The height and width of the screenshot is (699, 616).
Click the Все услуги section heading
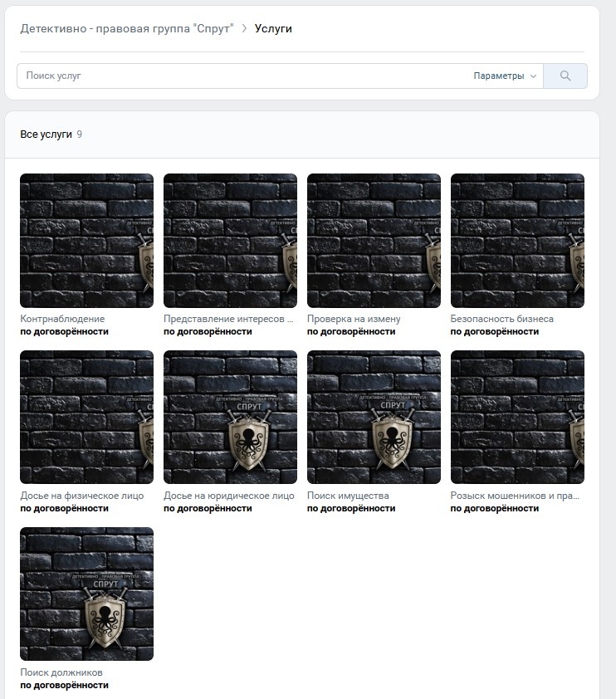[x=46, y=134]
